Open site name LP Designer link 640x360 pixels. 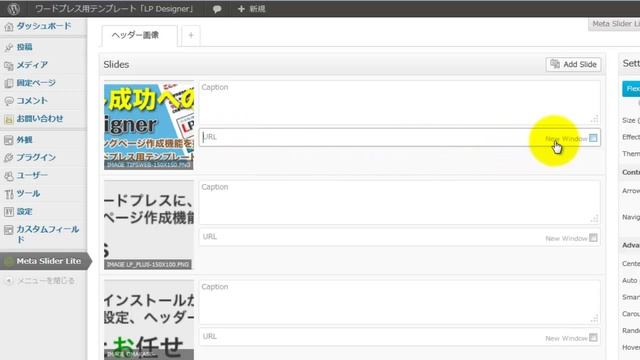point(115,9)
